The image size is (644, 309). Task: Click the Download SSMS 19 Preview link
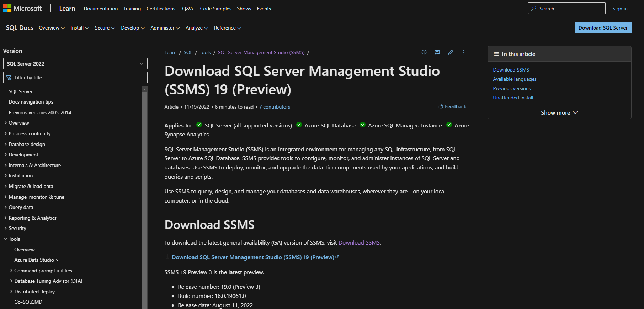coord(253,257)
